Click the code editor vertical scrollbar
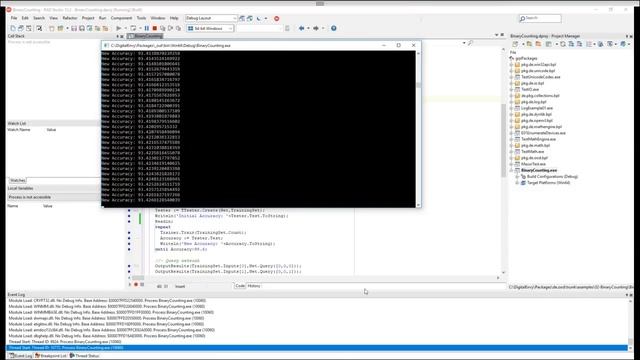This screenshot has height=360, width=640. (503, 160)
